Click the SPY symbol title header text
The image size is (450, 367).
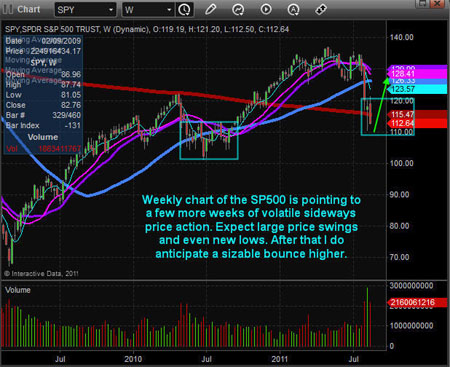point(147,29)
